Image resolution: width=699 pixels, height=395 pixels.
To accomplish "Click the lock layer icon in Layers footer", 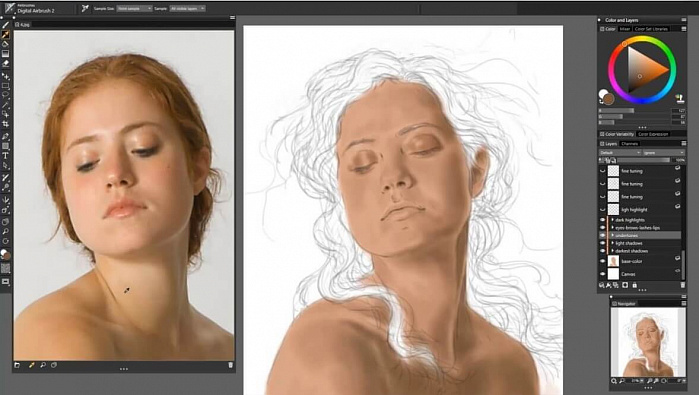I will point(634,285).
